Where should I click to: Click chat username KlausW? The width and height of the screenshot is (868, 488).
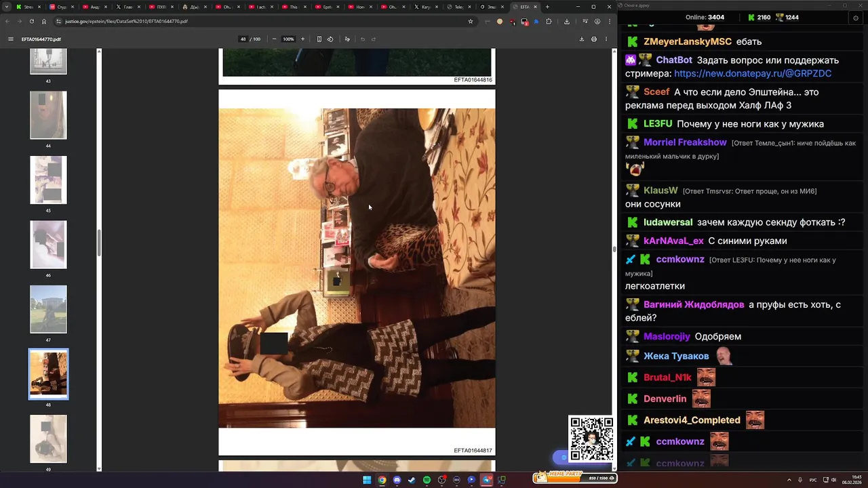pyautogui.click(x=660, y=190)
